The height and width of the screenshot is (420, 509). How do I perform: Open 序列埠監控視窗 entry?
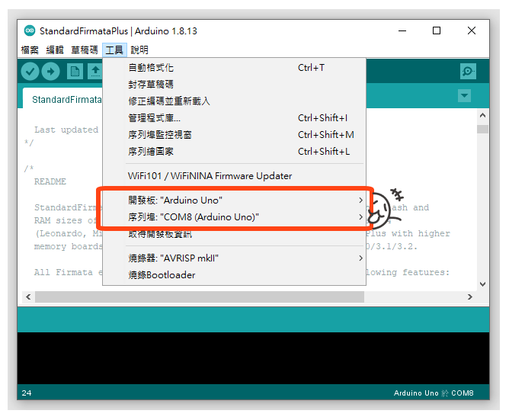(235, 134)
